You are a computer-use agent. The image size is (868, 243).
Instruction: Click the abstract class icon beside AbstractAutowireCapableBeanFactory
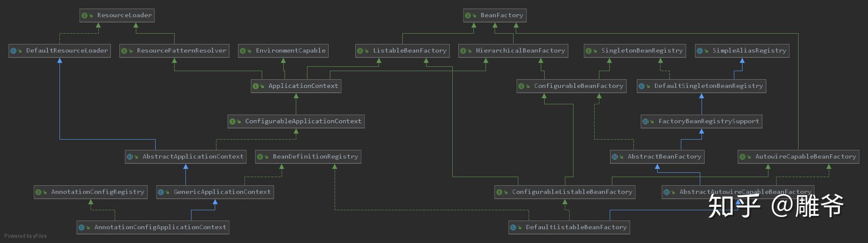[x=667, y=192]
